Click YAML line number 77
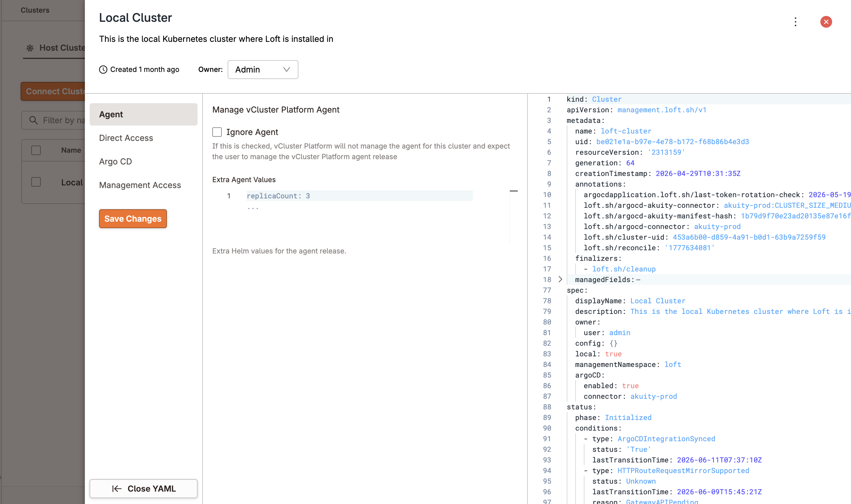The image size is (851, 504). pos(547,290)
